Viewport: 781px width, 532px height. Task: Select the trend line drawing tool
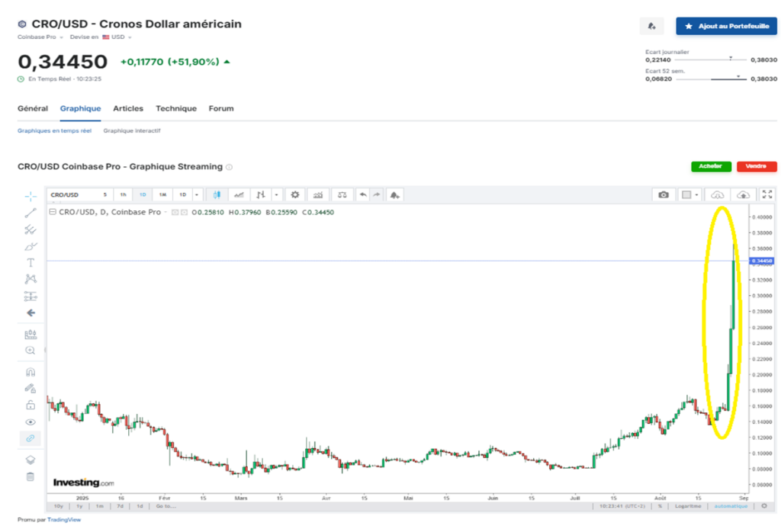[31, 213]
